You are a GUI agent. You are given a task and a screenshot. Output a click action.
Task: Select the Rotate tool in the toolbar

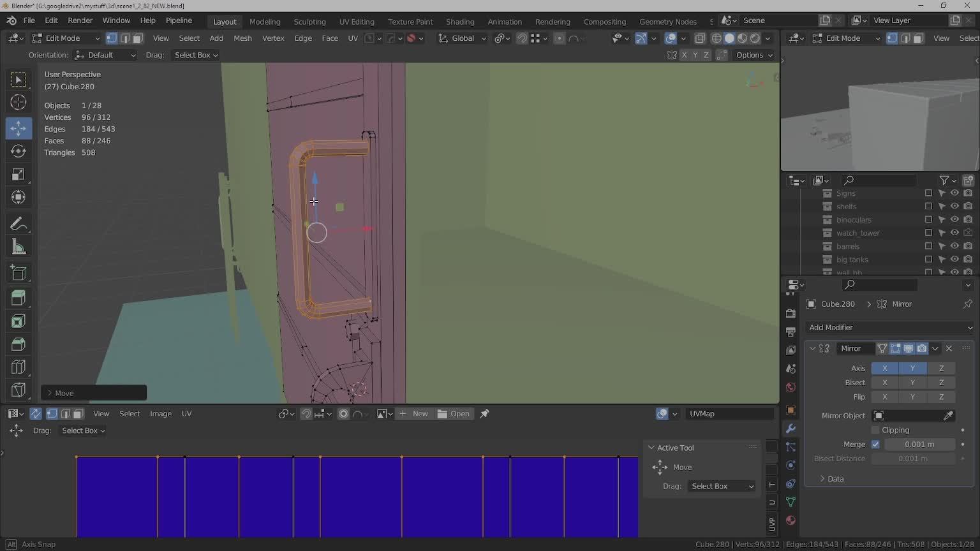18,151
